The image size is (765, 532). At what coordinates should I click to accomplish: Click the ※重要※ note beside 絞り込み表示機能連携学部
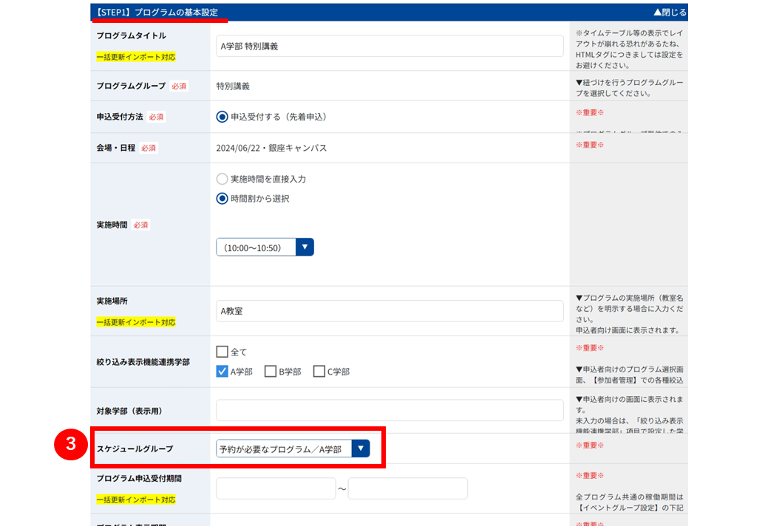(589, 348)
